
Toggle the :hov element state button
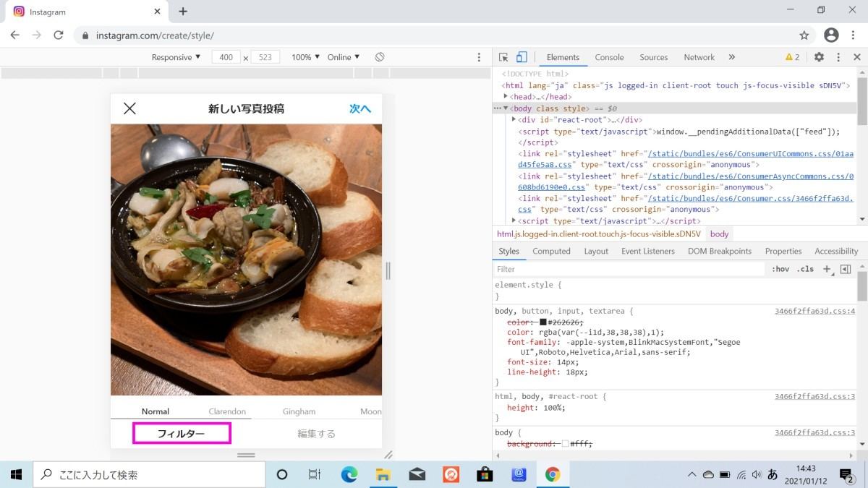780,269
